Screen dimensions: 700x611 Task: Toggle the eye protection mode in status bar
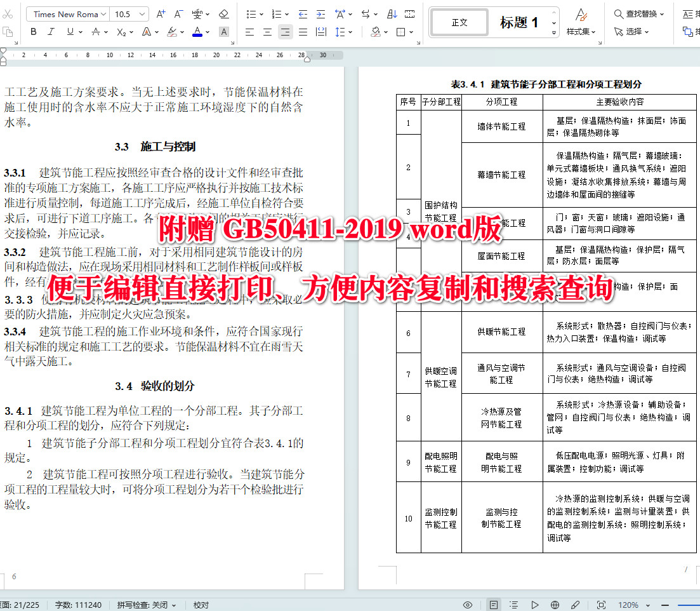[x=468, y=604]
